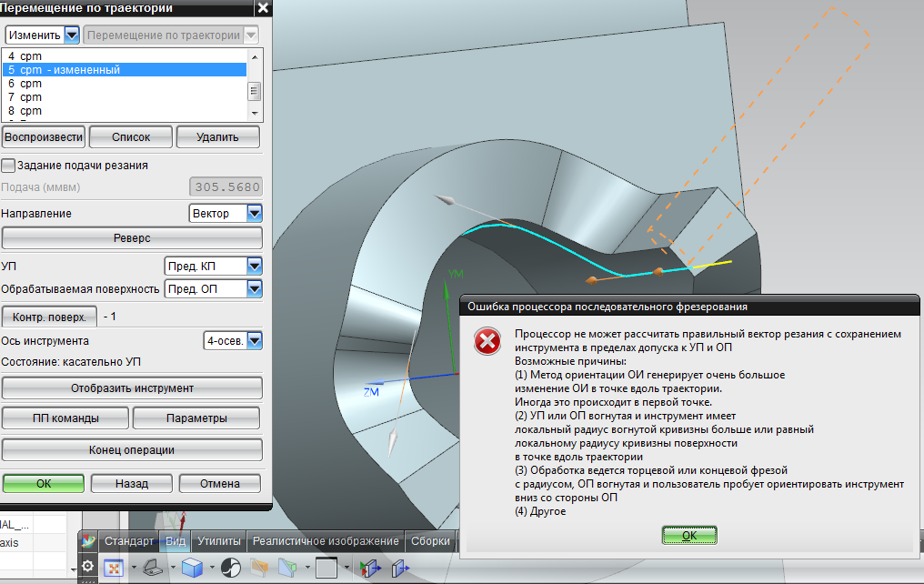Screen dimensions: 924x584
Task: Open the 'Реалистичное изображение' tab
Action: pyautogui.click(x=326, y=541)
